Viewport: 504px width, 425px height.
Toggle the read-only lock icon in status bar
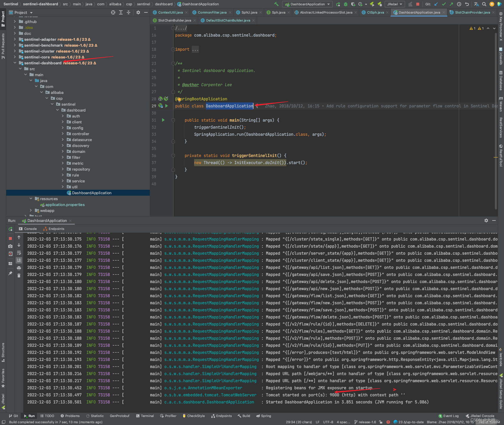(381, 422)
